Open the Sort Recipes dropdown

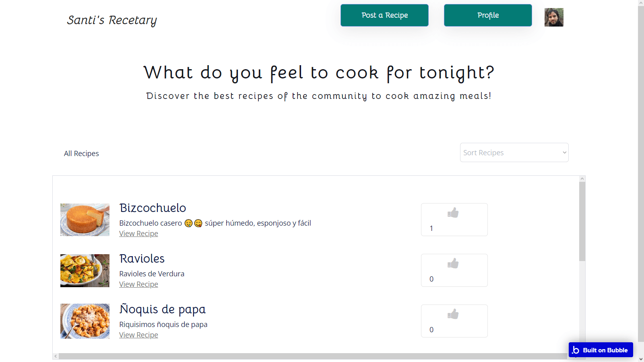tap(514, 152)
